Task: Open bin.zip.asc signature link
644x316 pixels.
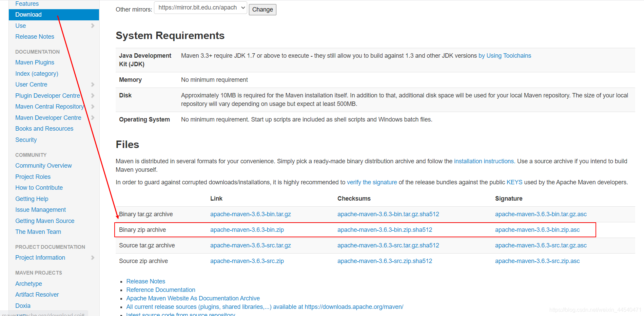Action: (537, 230)
